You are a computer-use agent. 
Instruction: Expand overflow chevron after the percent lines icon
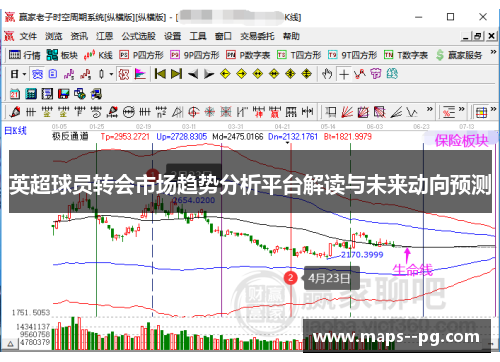pyautogui.click(x=461, y=109)
